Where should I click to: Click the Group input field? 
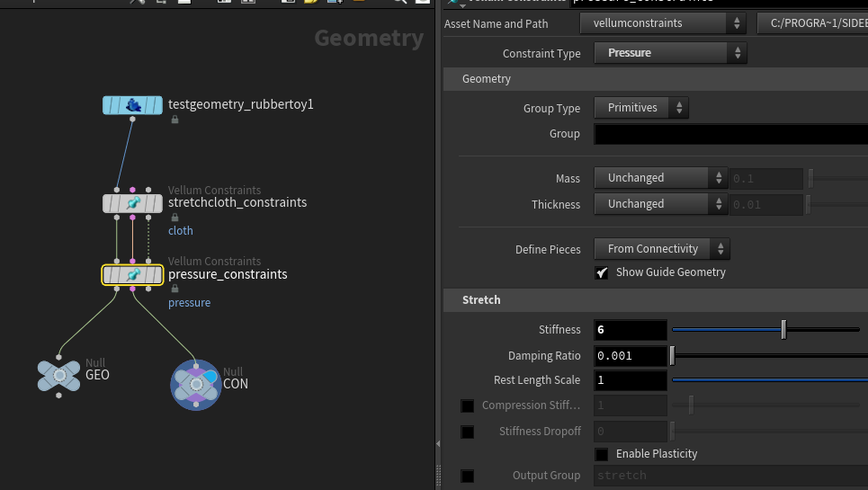(730, 134)
